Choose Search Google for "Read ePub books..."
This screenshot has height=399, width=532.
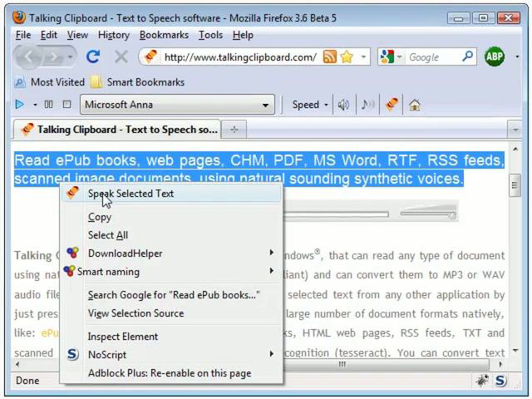(x=171, y=295)
